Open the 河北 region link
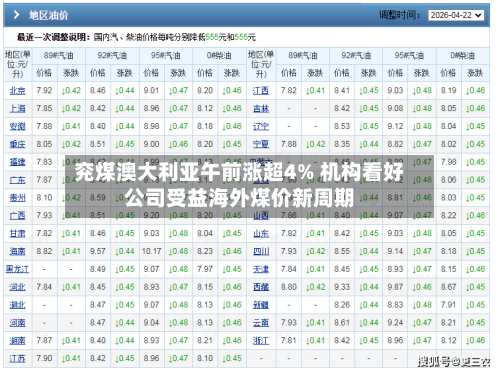 [x=18, y=287]
